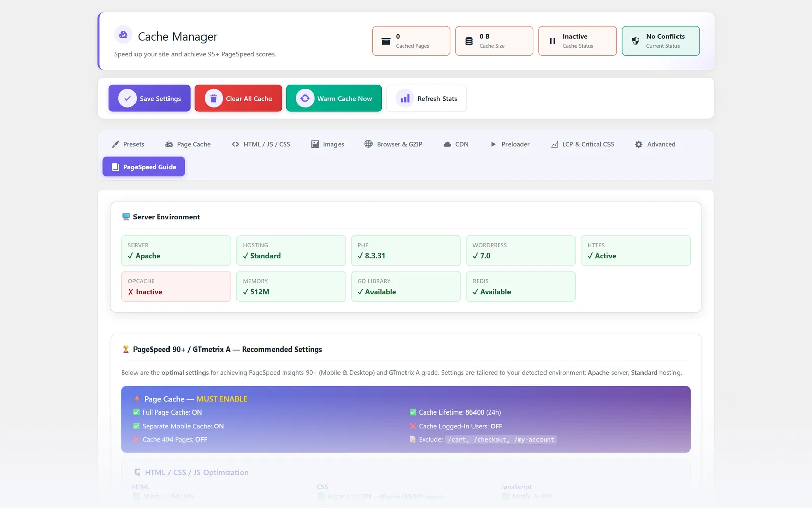Select the Browser & GZIP tab

point(393,144)
